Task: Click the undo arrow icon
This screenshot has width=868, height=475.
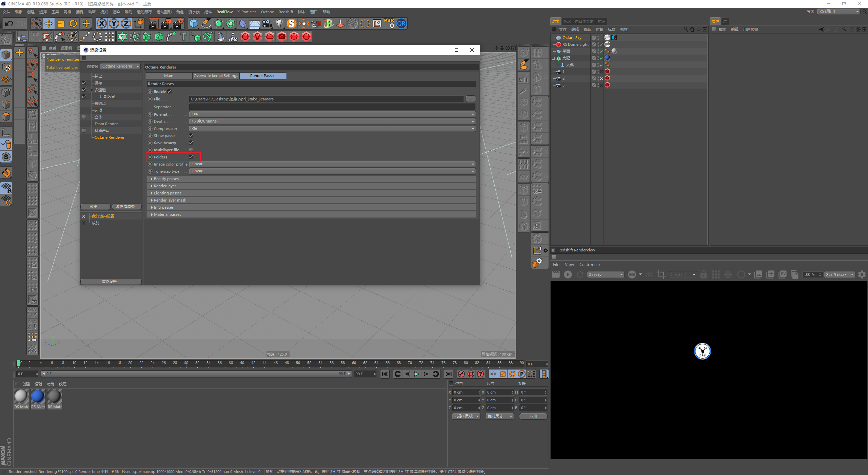Action: [9, 23]
